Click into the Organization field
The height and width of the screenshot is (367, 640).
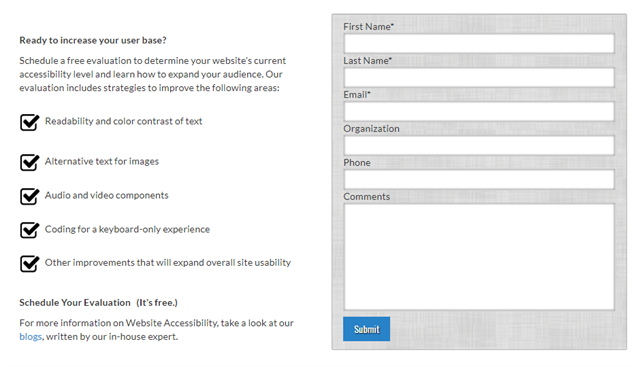pyautogui.click(x=479, y=145)
